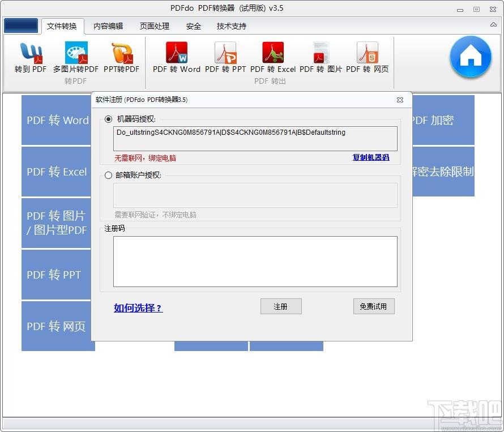Screen dimensions: 504x432
Task: Close the 软件注册 dialog
Action: tap(400, 100)
